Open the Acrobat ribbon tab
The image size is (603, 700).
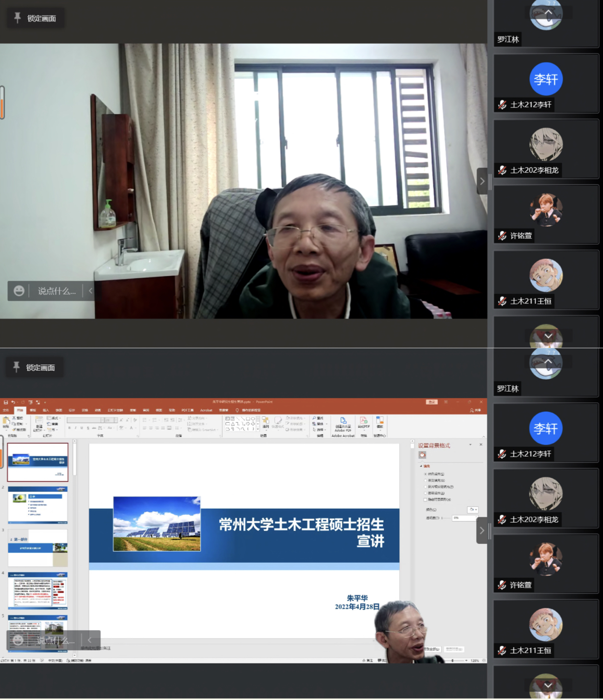click(x=206, y=410)
